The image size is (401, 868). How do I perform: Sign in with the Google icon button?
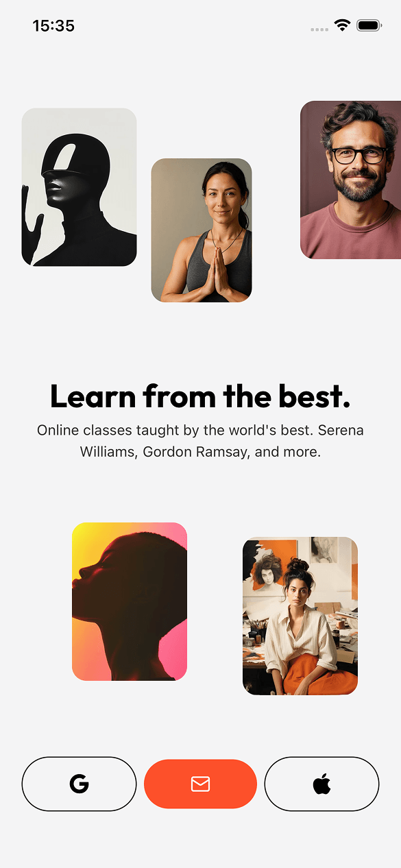[x=80, y=784]
